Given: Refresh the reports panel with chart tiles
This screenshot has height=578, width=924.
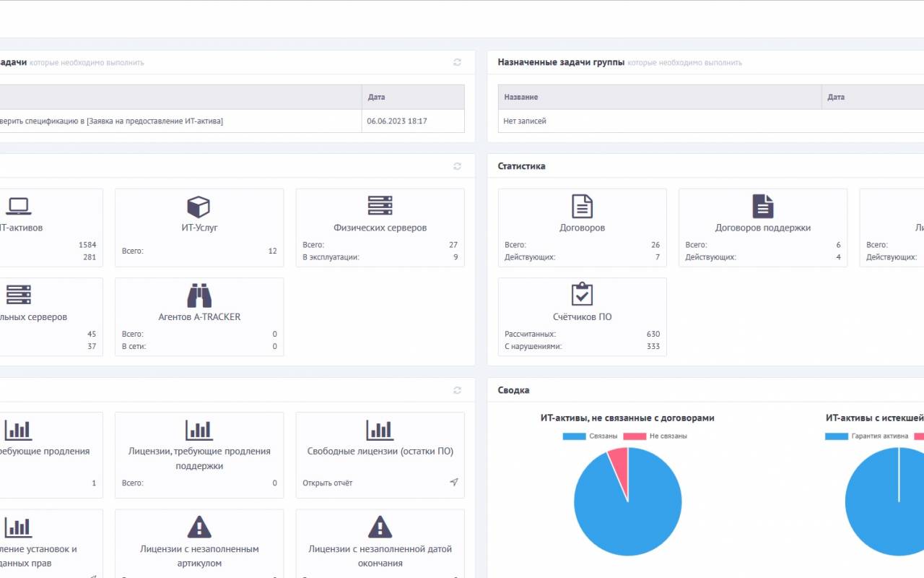Looking at the screenshot, I should pyautogui.click(x=457, y=390).
